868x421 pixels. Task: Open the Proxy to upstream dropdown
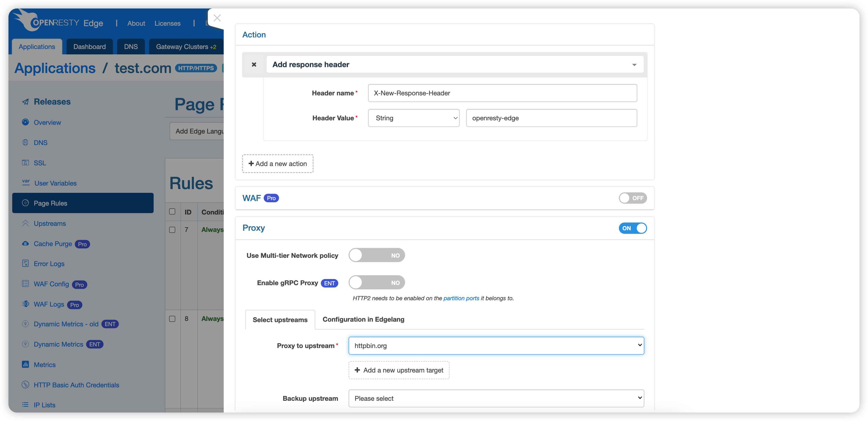point(496,345)
